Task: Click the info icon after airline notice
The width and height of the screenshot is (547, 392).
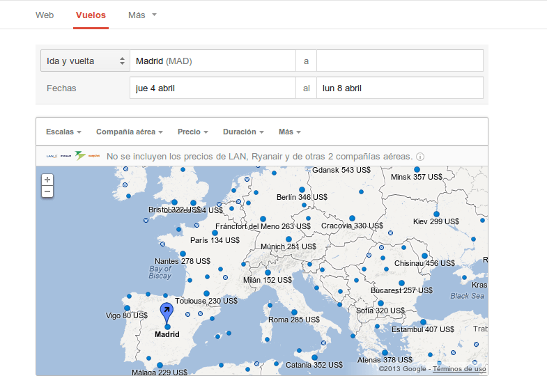Action: click(420, 157)
